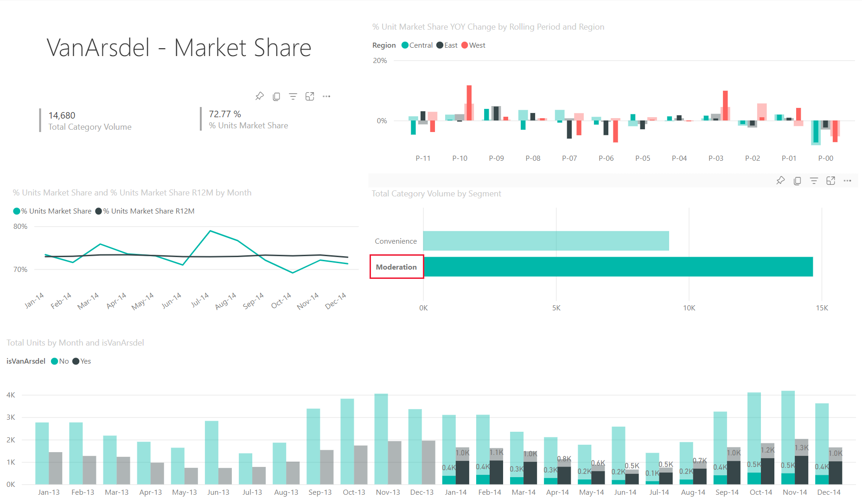Open more options for the card visual
862x504 pixels.
[326, 96]
